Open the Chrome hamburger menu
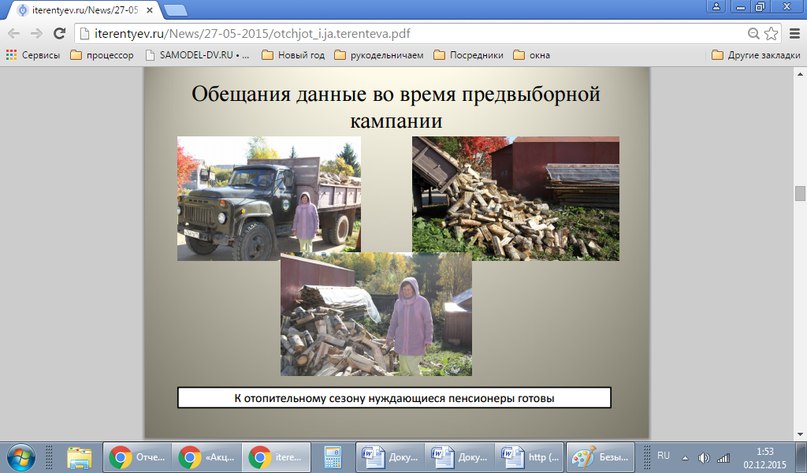The image size is (807, 473). (x=792, y=33)
